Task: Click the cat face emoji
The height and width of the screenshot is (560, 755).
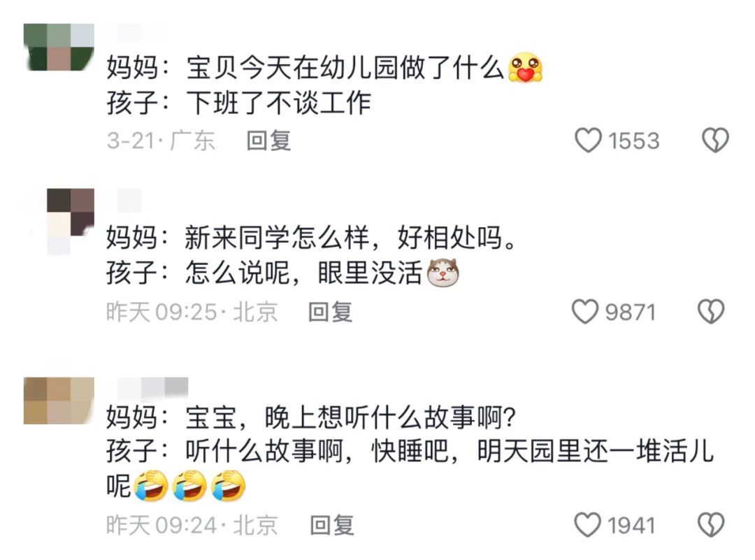Action: pos(443,273)
